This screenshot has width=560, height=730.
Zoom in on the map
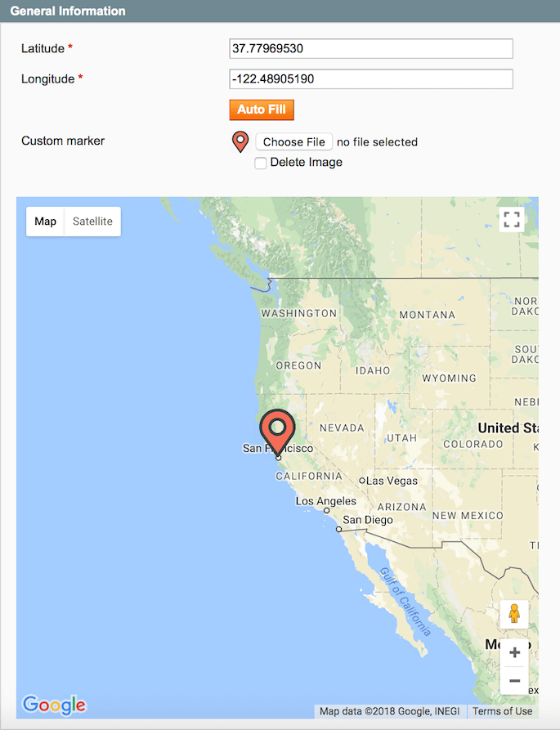514,652
